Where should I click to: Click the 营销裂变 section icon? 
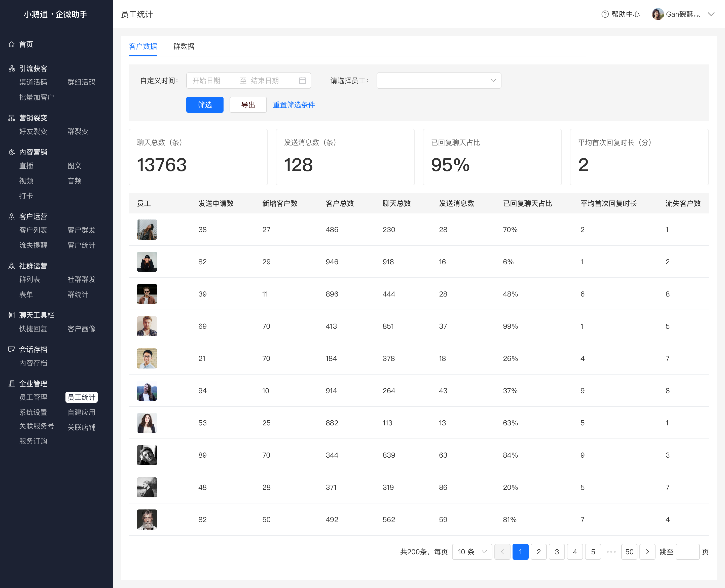click(12, 118)
